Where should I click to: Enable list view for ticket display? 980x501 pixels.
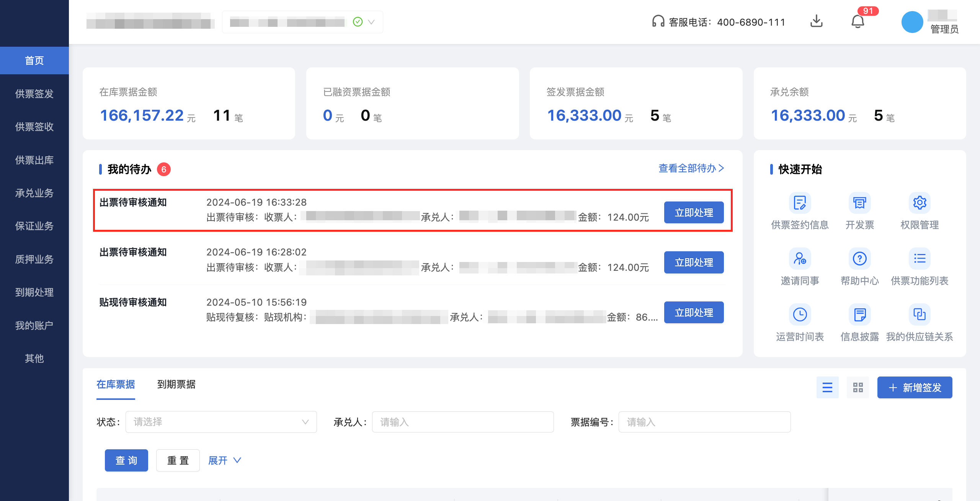[828, 388]
